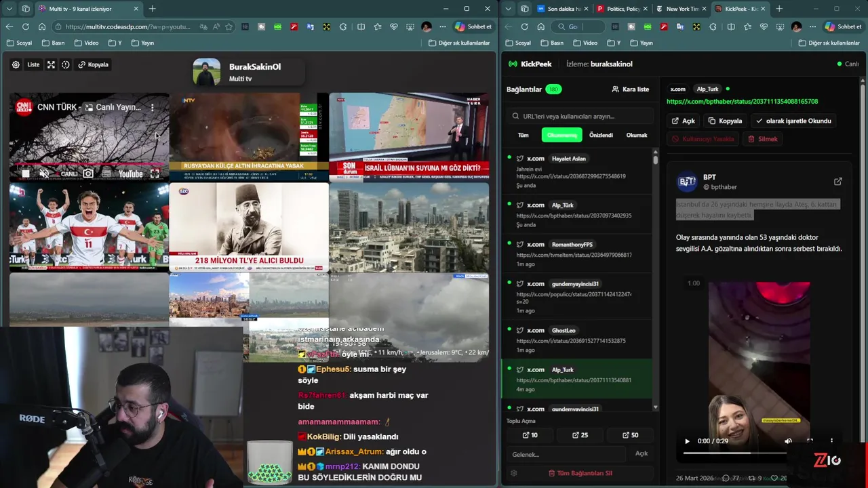Play the embedded tweet video

pos(687,441)
